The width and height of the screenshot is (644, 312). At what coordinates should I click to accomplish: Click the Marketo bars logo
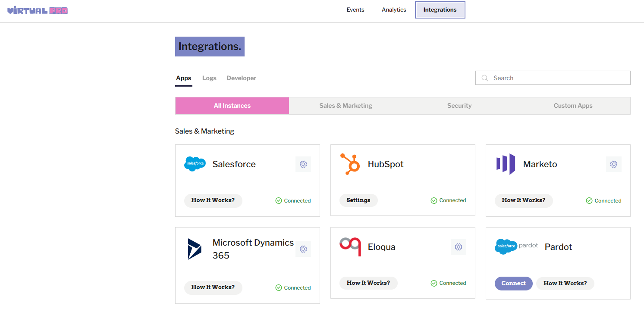(x=506, y=164)
